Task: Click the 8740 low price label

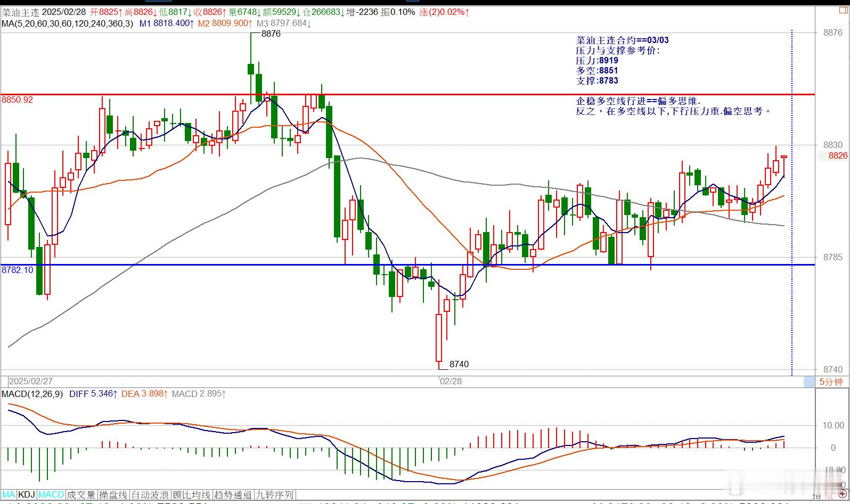Action: tap(459, 364)
